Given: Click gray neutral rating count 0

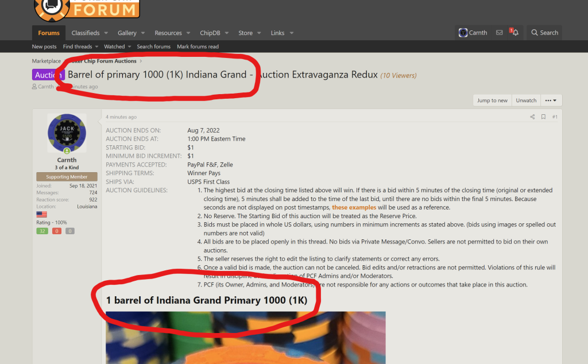Looking at the screenshot, I should pyautogui.click(x=69, y=231).
